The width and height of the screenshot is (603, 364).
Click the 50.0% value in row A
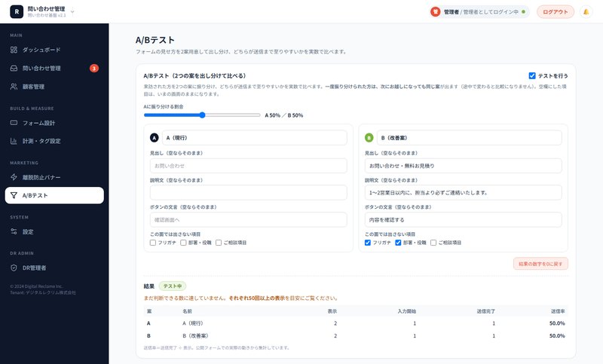point(557,323)
